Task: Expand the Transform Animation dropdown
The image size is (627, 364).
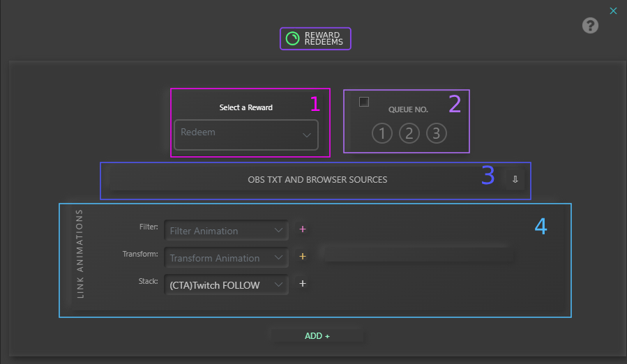Action: [226, 257]
